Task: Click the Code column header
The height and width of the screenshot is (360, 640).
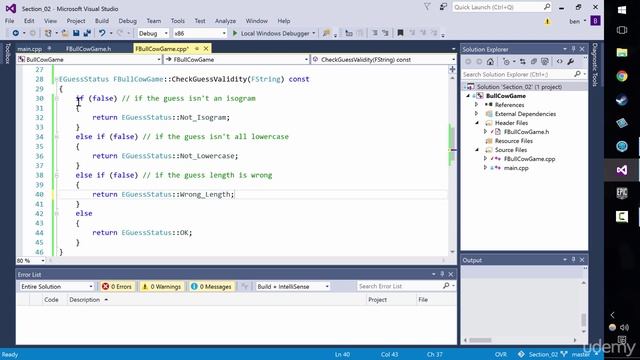Action: (x=51, y=300)
